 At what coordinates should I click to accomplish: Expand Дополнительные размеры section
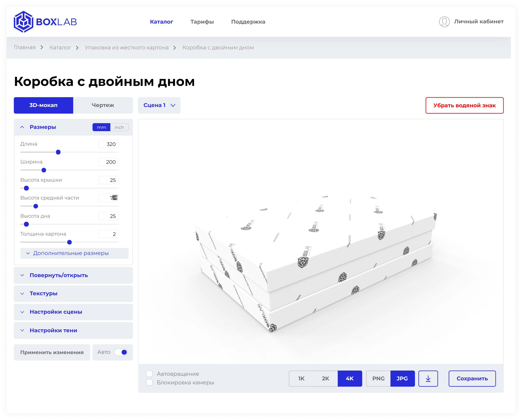(x=71, y=253)
